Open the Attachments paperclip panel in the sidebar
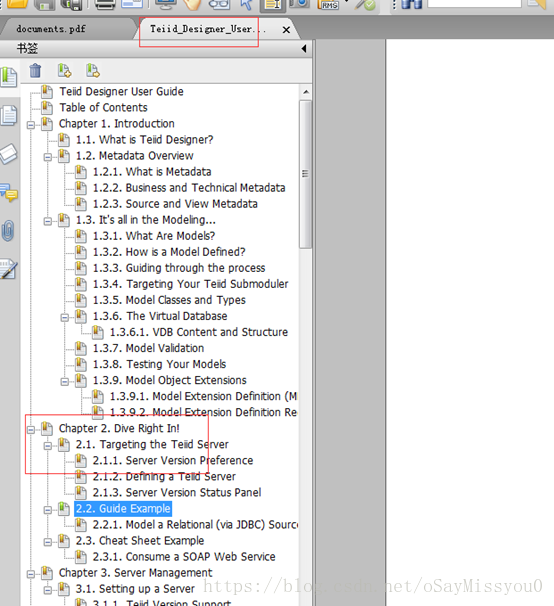 (x=8, y=231)
